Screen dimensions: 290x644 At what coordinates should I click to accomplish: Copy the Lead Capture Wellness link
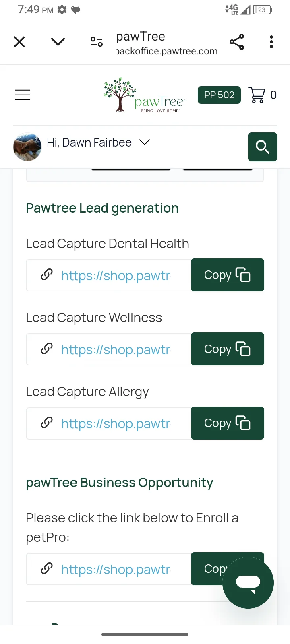click(x=227, y=349)
